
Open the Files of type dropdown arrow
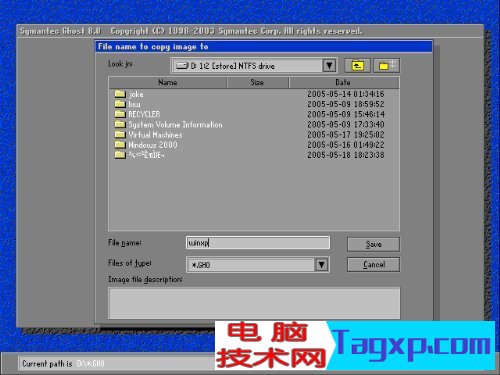(321, 265)
